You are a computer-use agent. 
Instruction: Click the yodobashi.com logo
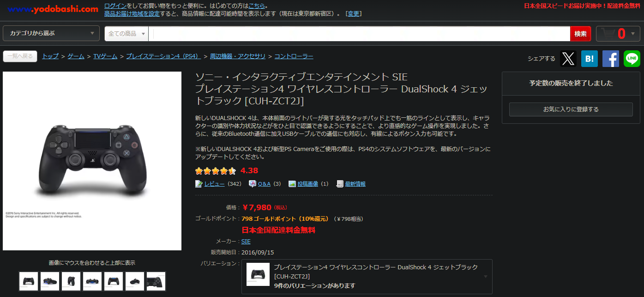point(53,9)
